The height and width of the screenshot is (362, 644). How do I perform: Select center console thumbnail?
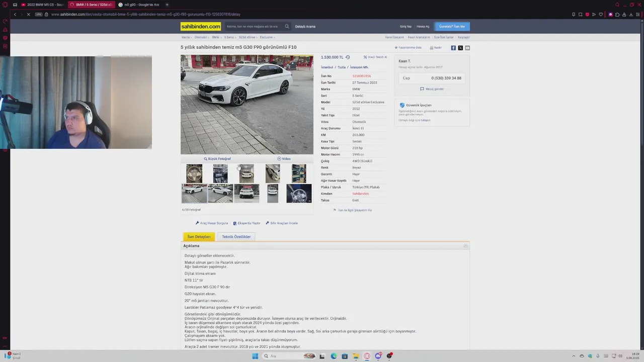(220, 173)
